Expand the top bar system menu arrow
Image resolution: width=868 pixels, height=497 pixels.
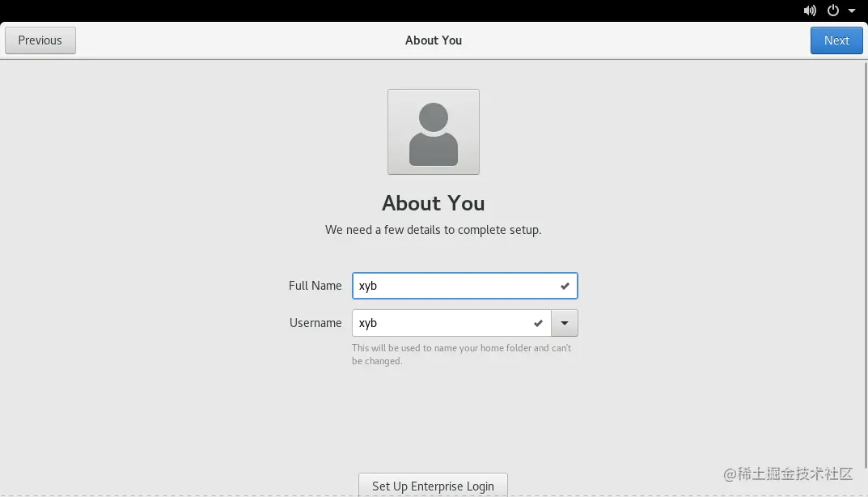pos(851,11)
